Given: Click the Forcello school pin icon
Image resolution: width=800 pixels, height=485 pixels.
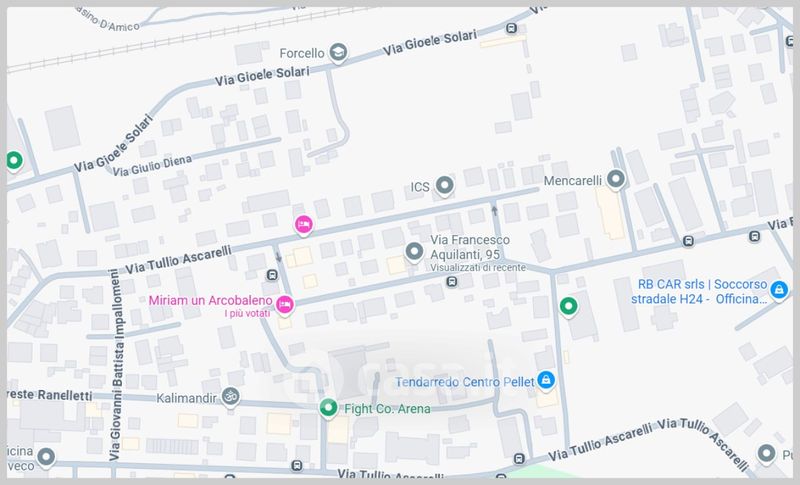Looking at the screenshot, I should pyautogui.click(x=338, y=52).
